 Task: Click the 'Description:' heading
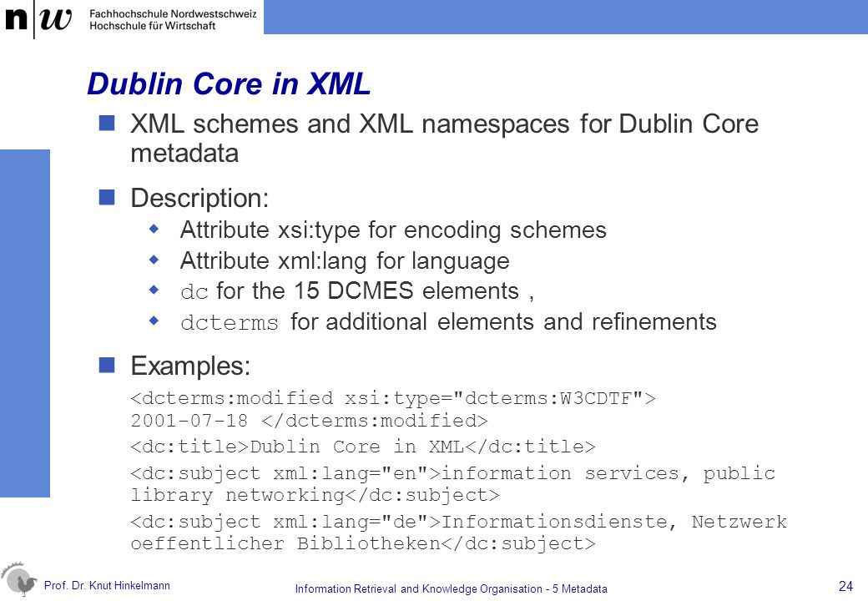[x=199, y=198]
